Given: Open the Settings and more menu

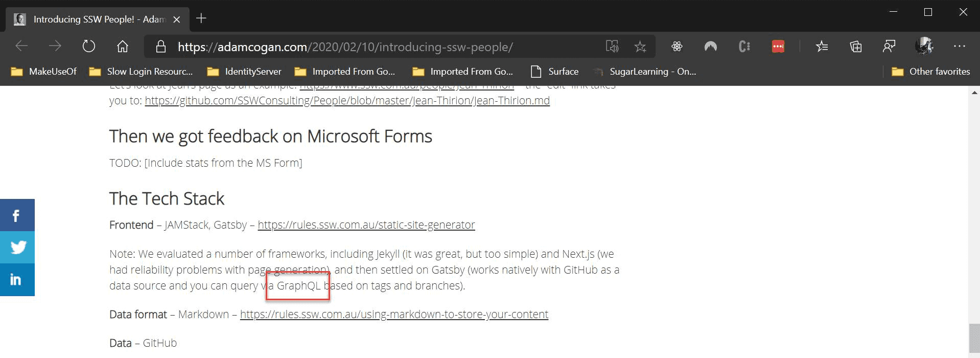Looking at the screenshot, I should click(x=959, y=47).
